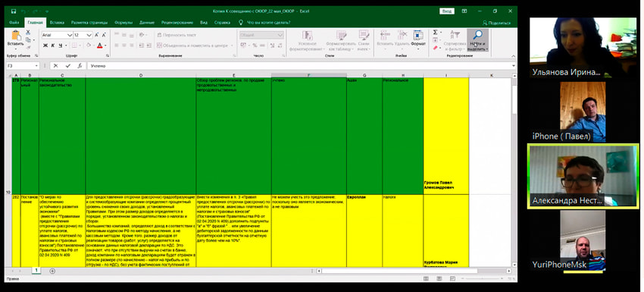Open the font size 12 dropdown

coord(89,36)
